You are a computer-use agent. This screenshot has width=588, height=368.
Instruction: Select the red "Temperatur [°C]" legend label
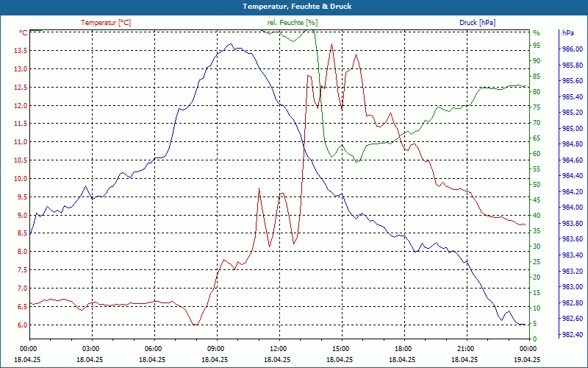click(106, 23)
